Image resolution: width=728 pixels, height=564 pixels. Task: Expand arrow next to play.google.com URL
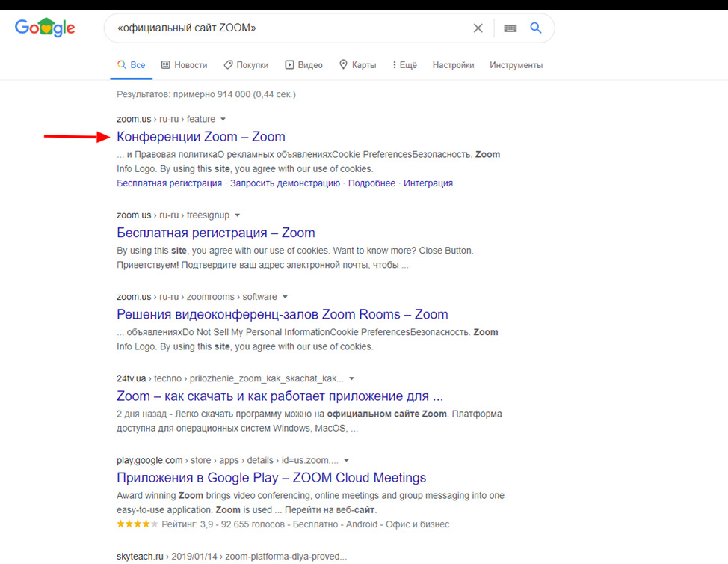point(346,460)
